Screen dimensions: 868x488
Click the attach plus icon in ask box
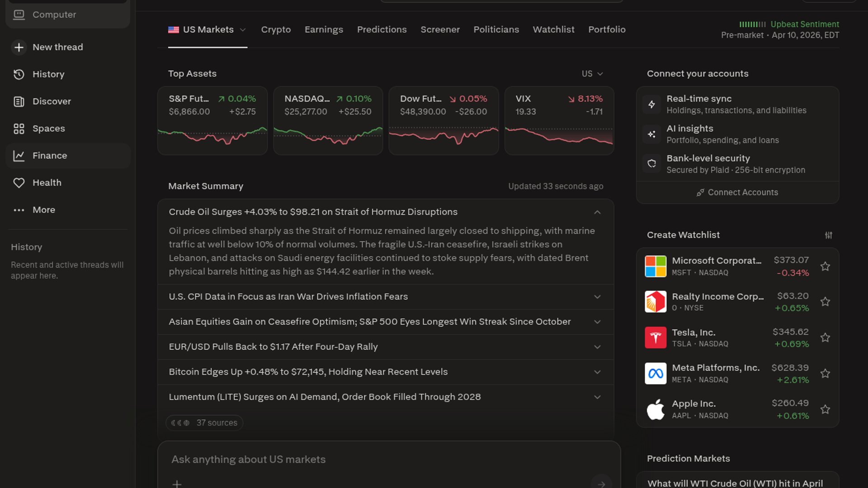click(x=177, y=484)
